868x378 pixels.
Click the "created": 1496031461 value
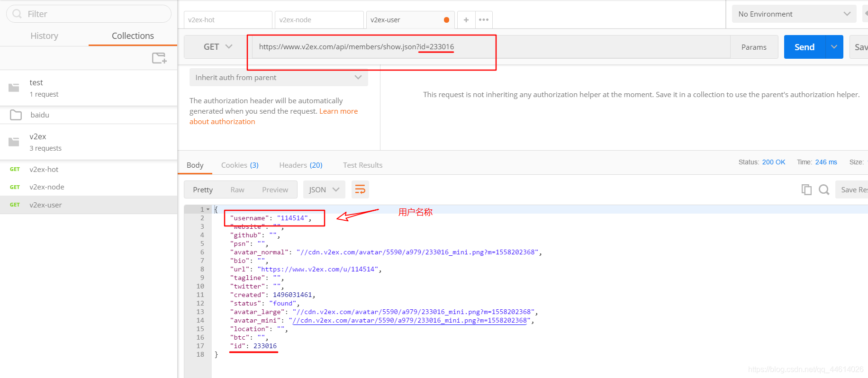coord(292,295)
